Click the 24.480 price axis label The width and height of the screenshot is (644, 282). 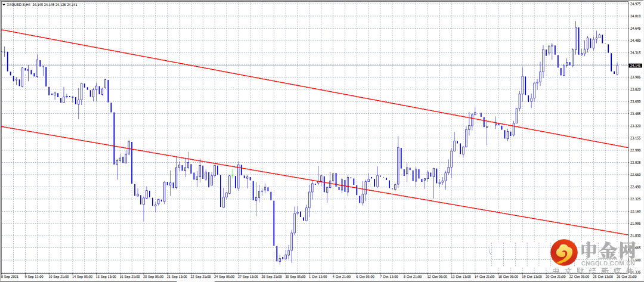[634, 41]
